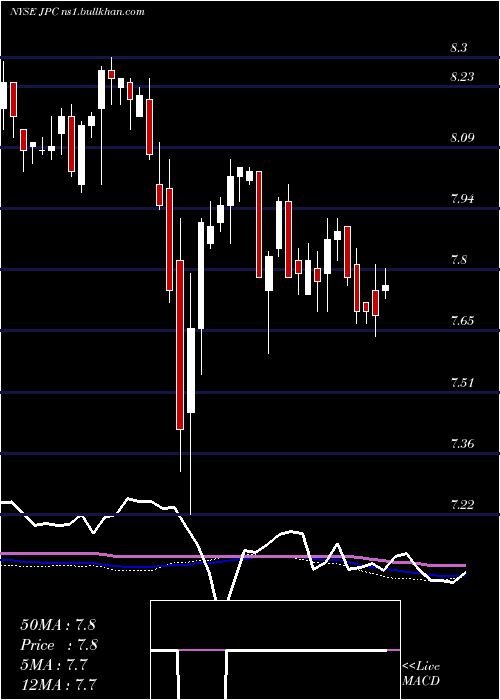Click the 8.09 price axis label
Screen dimensions: 500x700
[462, 138]
